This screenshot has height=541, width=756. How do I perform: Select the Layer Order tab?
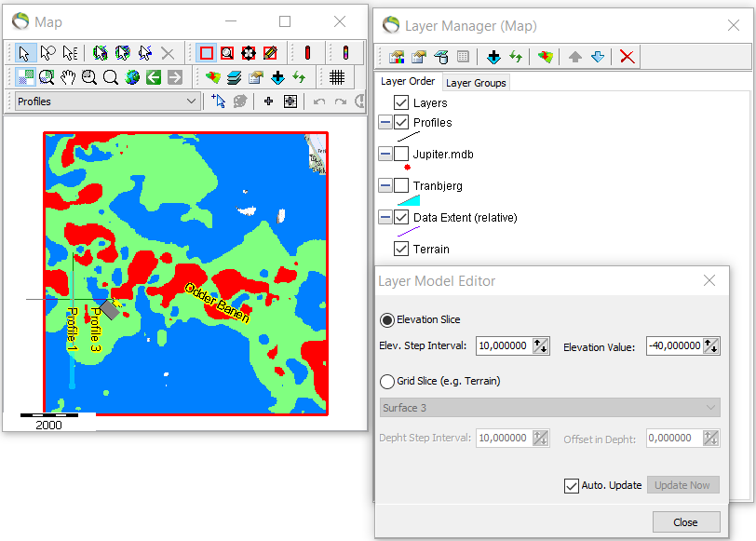(x=410, y=82)
